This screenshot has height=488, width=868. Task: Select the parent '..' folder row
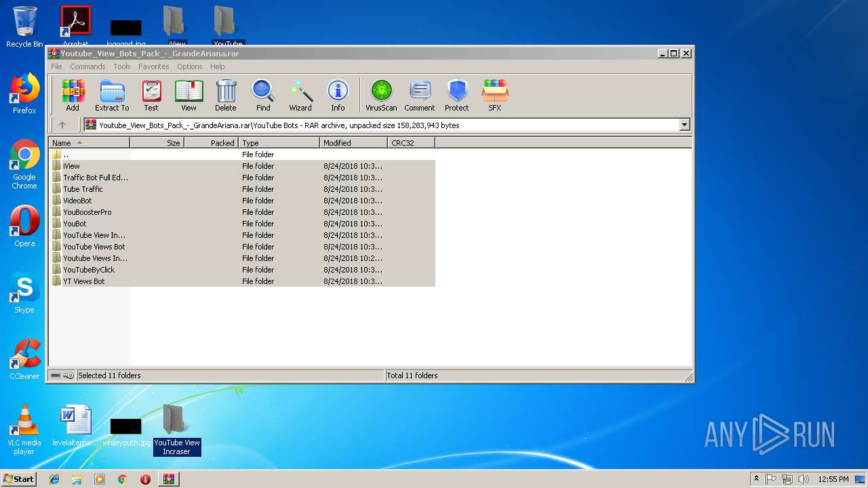242,155
